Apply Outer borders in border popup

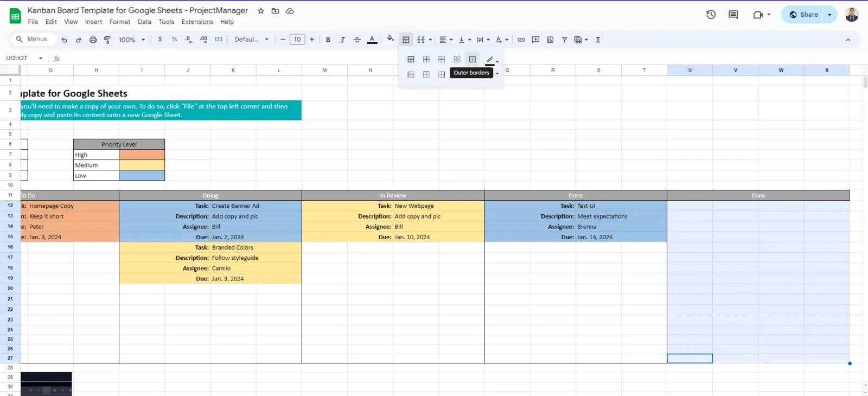pyautogui.click(x=473, y=59)
